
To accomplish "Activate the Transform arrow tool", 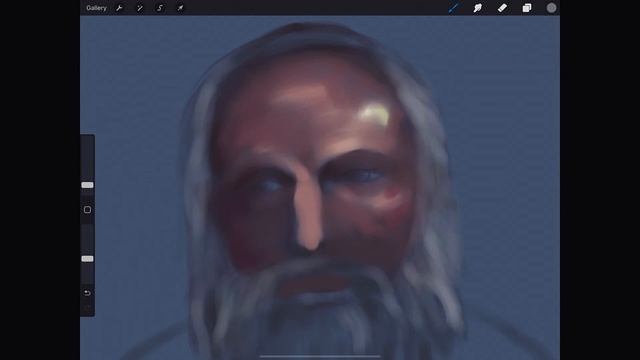I will [x=180, y=8].
